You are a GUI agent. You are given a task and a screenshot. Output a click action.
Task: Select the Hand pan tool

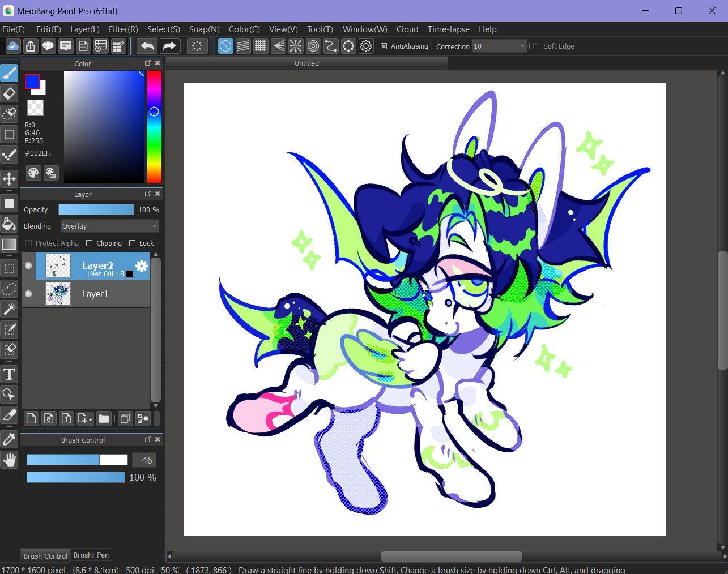(x=10, y=460)
